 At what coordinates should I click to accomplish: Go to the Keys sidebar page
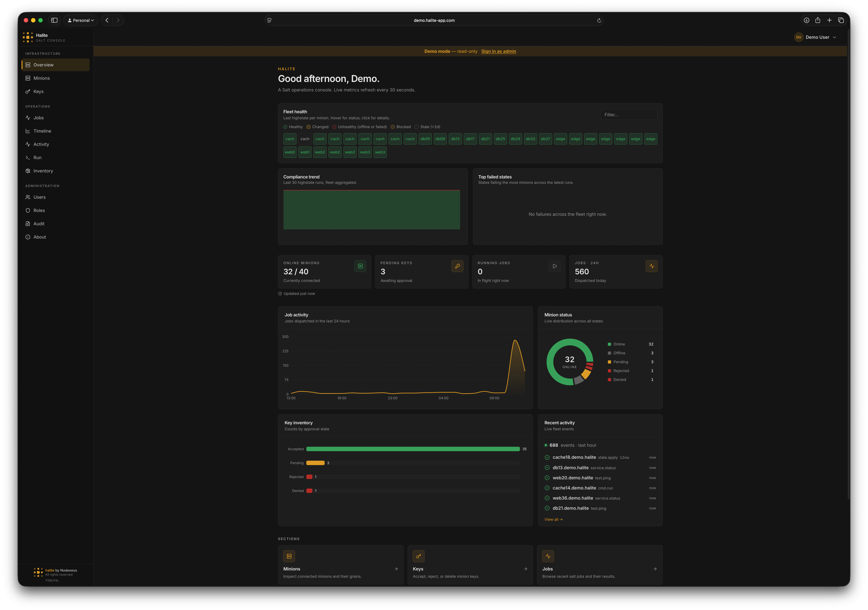click(x=56, y=91)
